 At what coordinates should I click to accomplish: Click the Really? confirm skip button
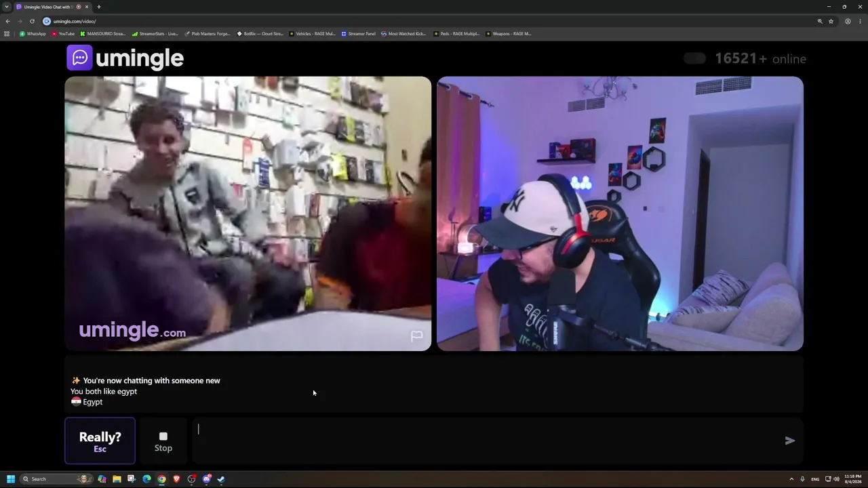pyautogui.click(x=100, y=441)
